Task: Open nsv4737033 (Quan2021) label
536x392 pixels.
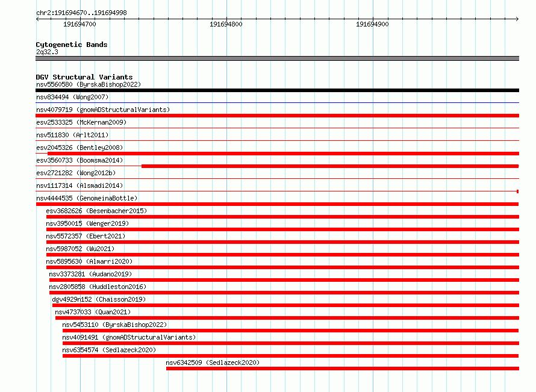Action: (93, 312)
